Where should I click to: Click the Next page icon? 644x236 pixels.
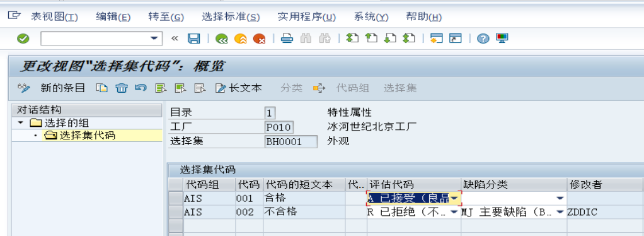[x=390, y=38]
